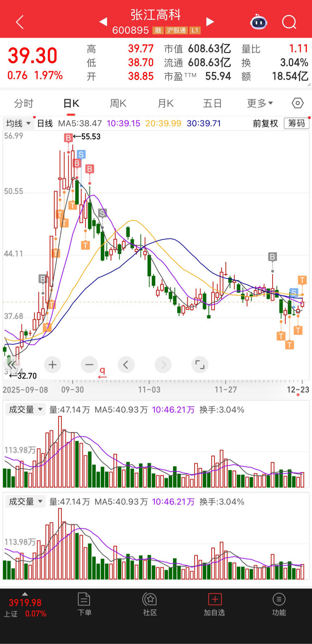312x644 pixels.
Task: Open 更多 periods dropdown
Action: tap(260, 103)
